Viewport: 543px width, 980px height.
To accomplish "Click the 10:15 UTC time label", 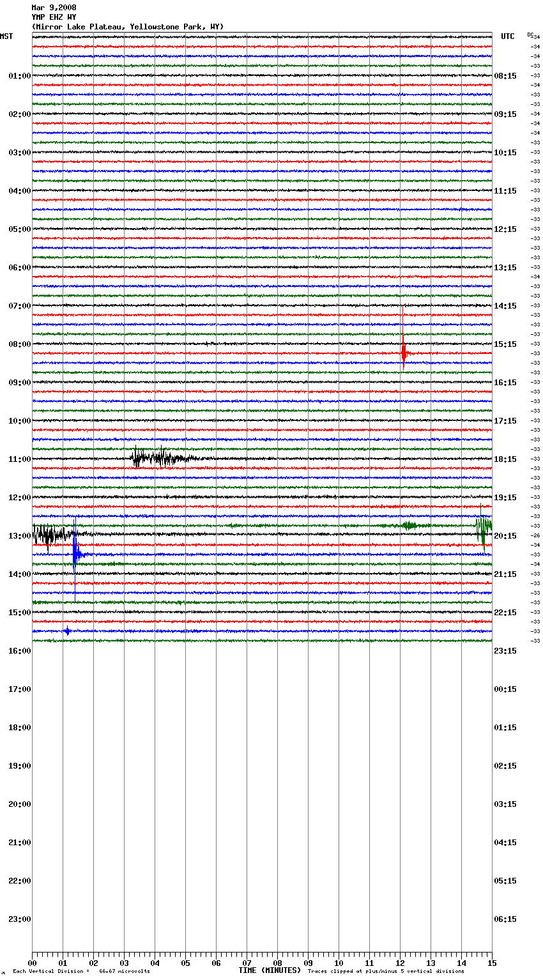I will (505, 152).
